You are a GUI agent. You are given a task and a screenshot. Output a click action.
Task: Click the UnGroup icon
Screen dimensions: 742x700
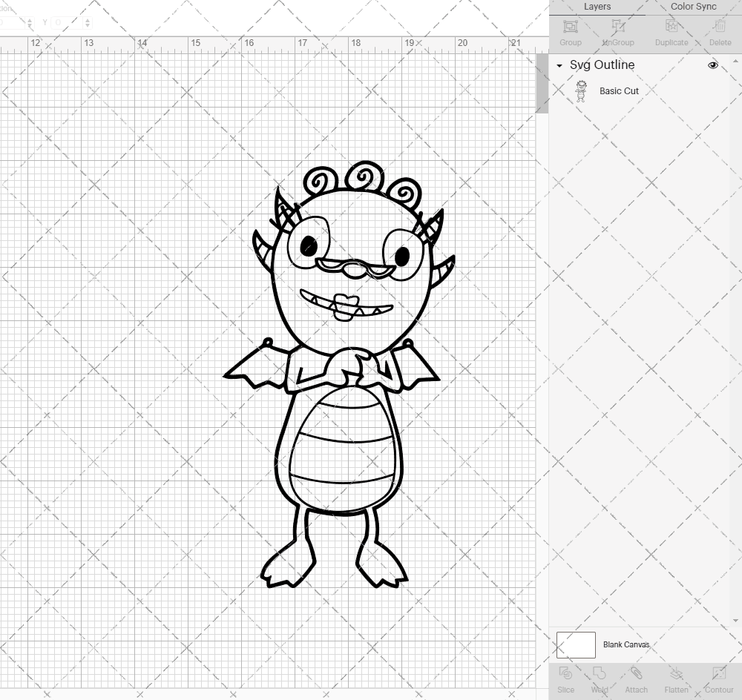617,26
